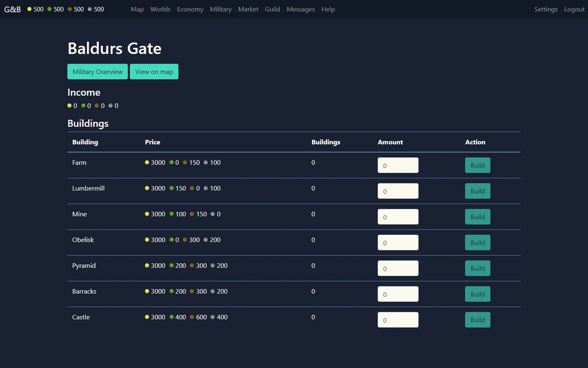Viewport: 588px width, 368px height.
Task: Click the Build button for Lumbermill
Action: tap(477, 191)
